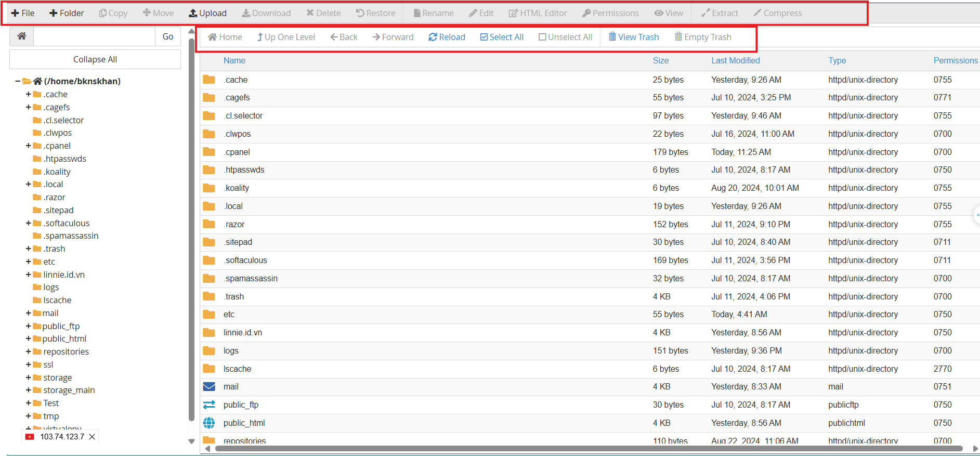Expand the .cache tree folder
This screenshot has width=980, height=456.
[x=29, y=94]
